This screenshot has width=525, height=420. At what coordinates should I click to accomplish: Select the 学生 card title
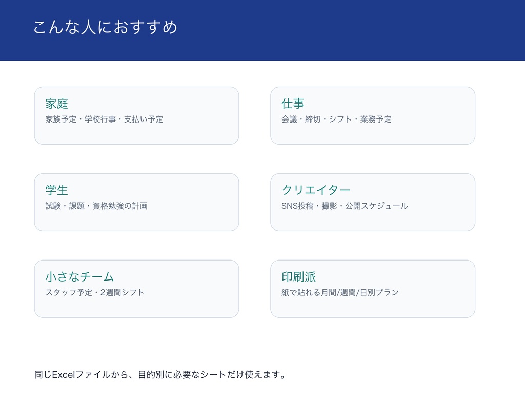point(57,190)
